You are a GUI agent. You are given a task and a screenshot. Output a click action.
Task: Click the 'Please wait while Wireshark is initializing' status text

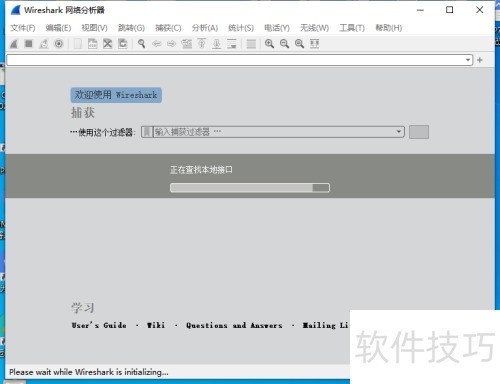89,372
